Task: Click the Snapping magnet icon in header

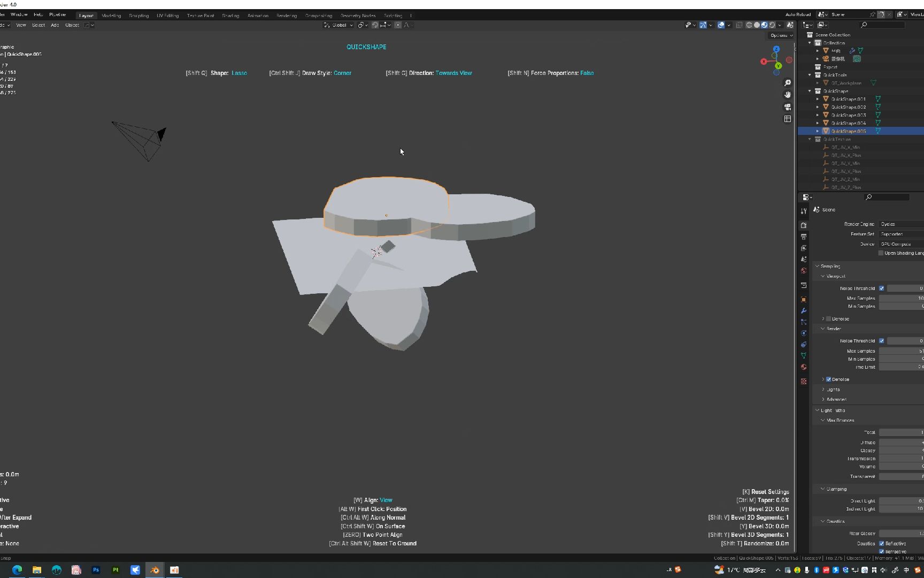Action: click(x=375, y=25)
